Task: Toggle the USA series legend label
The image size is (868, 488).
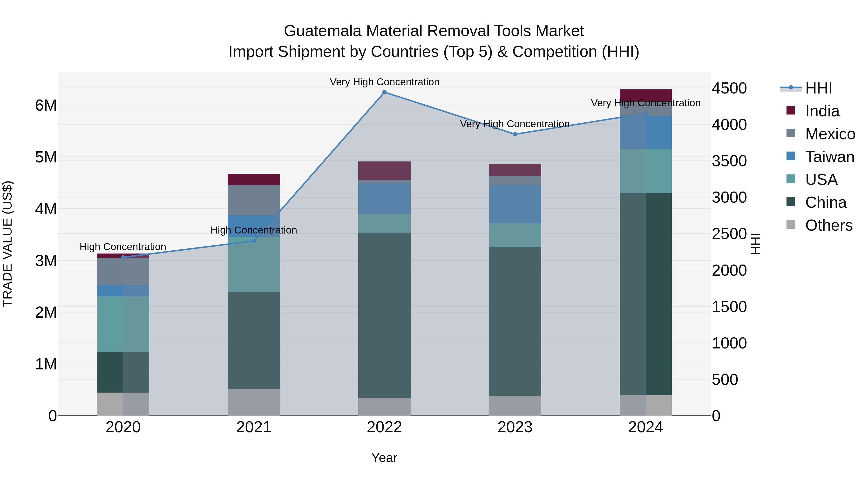Action: 821,180
